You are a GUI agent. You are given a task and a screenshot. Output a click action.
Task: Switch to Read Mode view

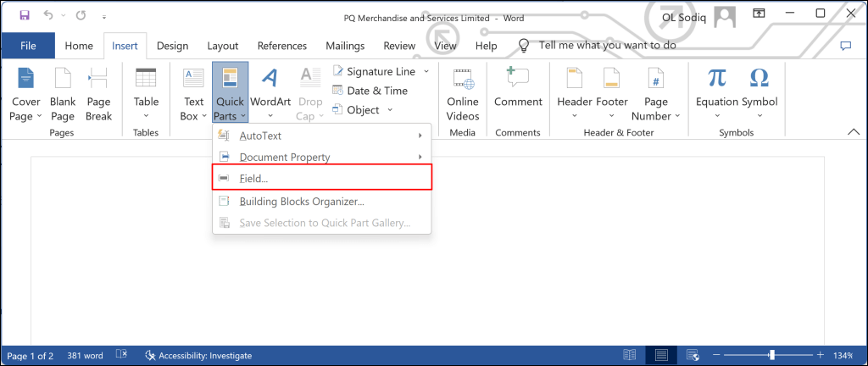coord(629,355)
